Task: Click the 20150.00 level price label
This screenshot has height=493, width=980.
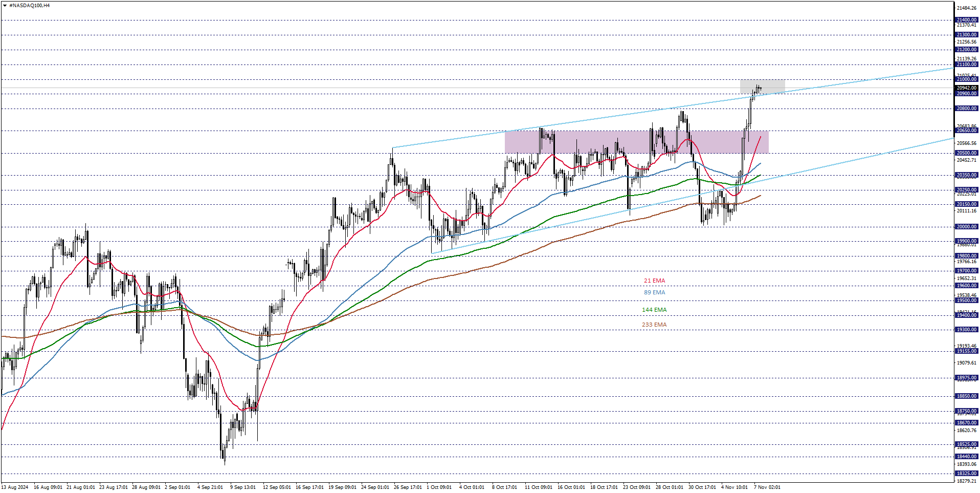Action: (x=967, y=204)
